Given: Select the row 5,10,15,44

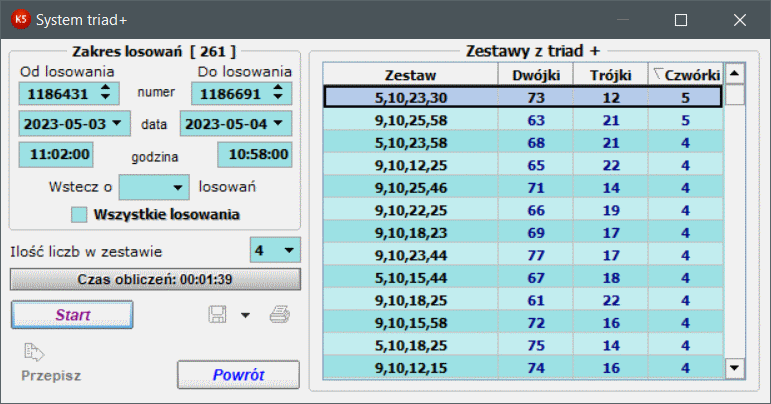Looking at the screenshot, I should 523,278.
